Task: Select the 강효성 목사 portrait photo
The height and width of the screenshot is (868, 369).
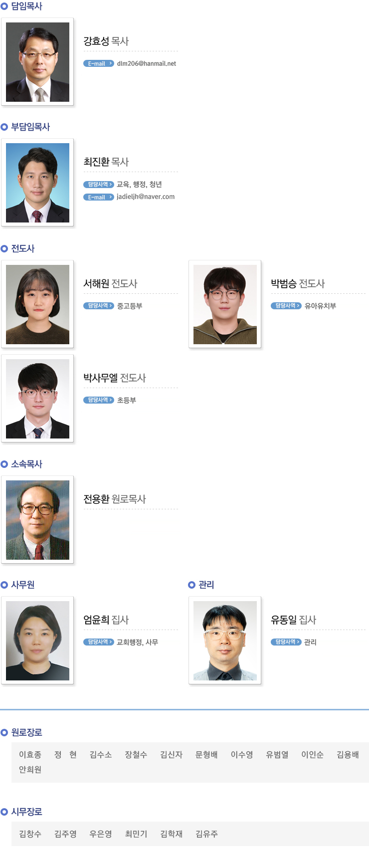Action: click(x=37, y=62)
